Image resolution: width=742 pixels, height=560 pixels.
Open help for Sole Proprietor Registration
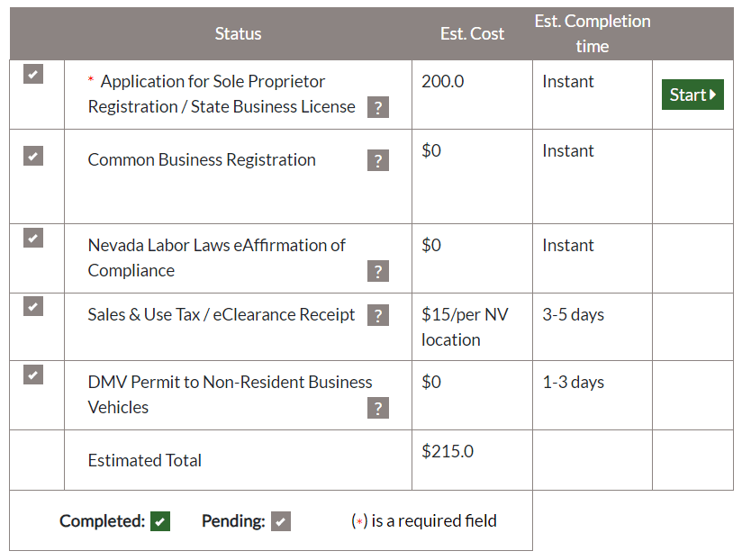tap(377, 107)
